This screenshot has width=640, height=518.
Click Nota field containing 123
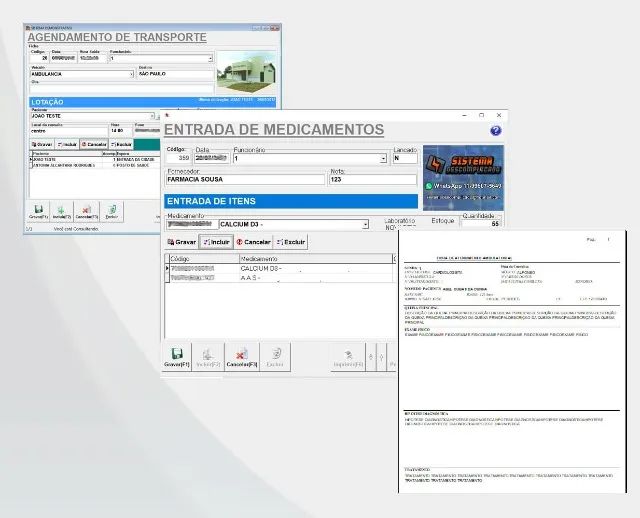(373, 180)
